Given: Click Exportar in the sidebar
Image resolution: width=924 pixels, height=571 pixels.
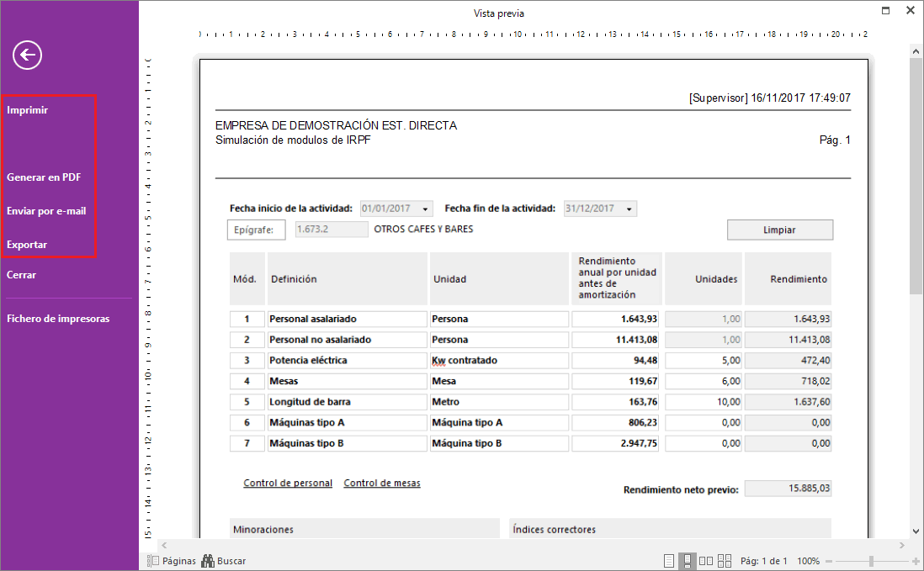Looking at the screenshot, I should click(x=27, y=245).
